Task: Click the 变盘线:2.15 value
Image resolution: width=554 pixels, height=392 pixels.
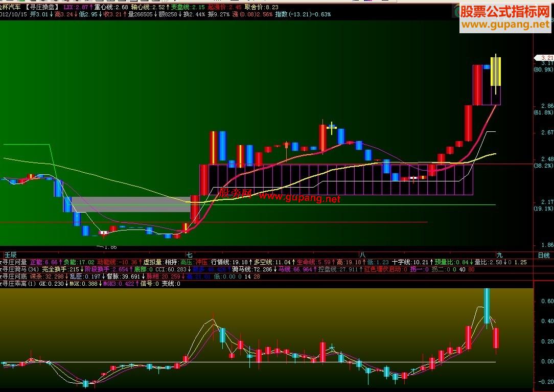Action: point(188,7)
